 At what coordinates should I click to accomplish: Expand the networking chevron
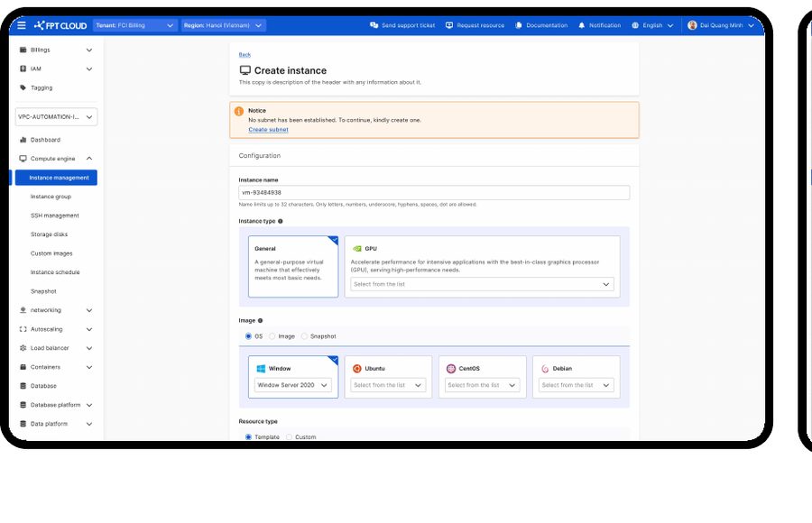point(89,310)
